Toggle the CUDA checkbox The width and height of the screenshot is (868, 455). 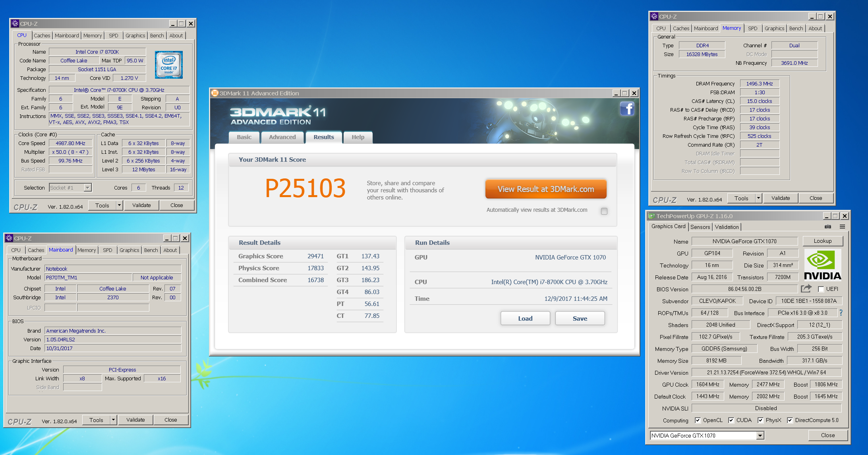(731, 420)
